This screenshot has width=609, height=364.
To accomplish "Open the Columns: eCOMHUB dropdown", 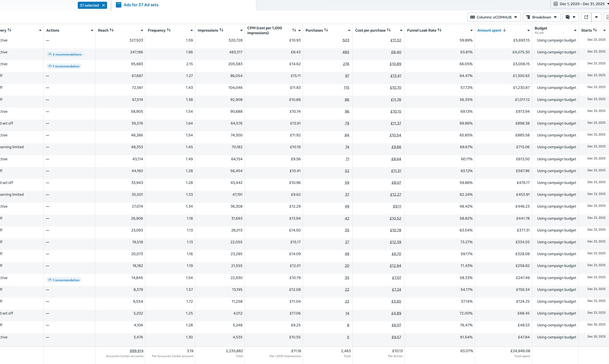I will [494, 17].
